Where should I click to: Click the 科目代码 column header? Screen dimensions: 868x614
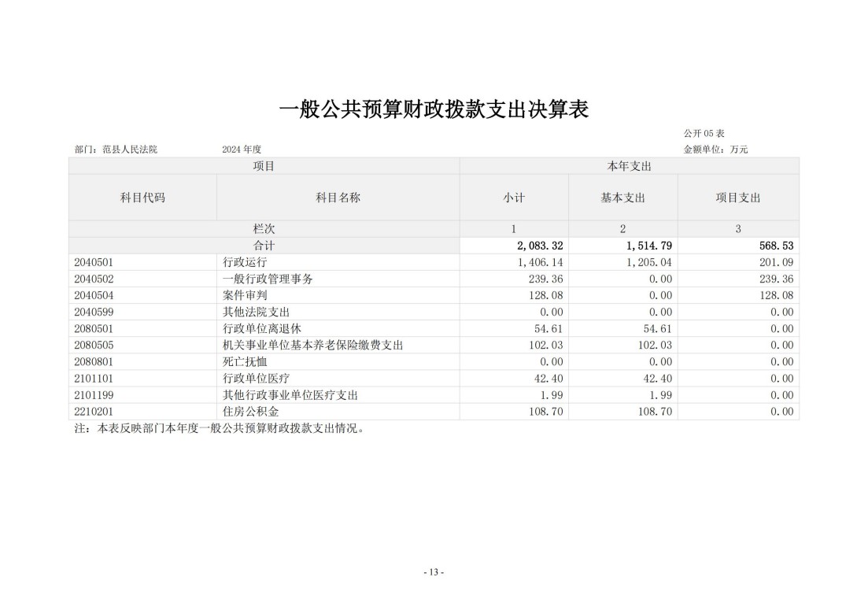pos(142,198)
